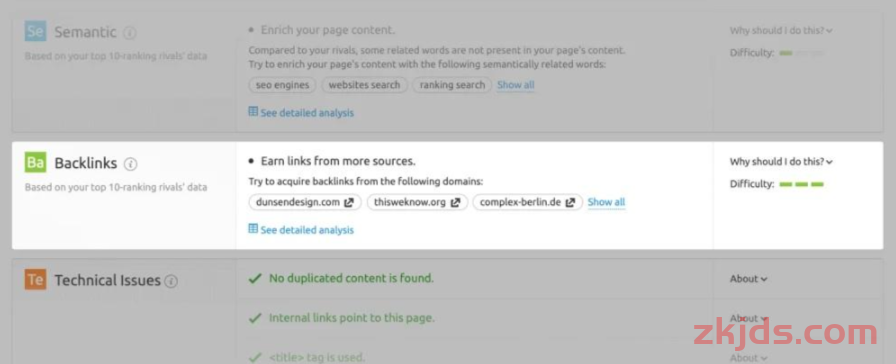Viewport: 896px width, 364px height.
Task: Click the green Ba Backlinks badge
Action: coord(35,162)
